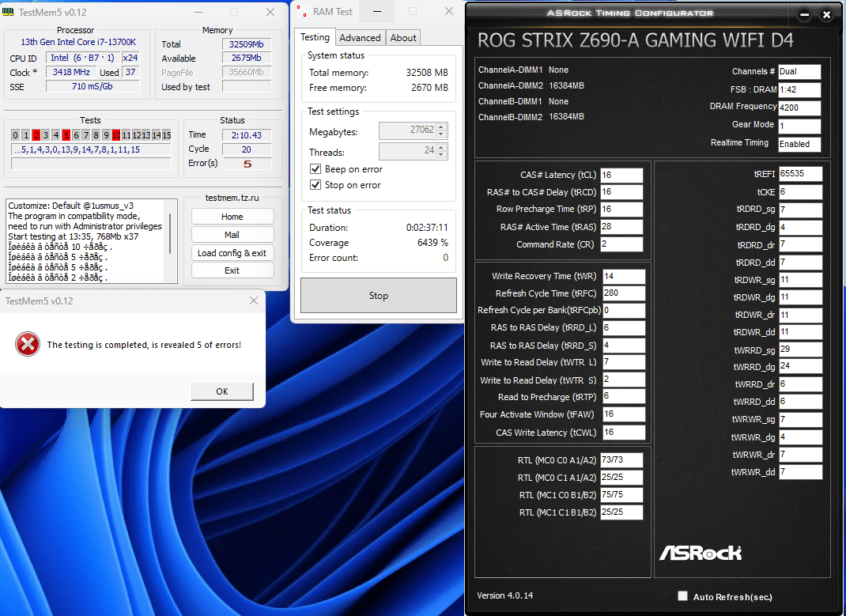The image size is (846, 616).
Task: Click the Row Precharge Time (tRP) field
Action: [621, 210]
